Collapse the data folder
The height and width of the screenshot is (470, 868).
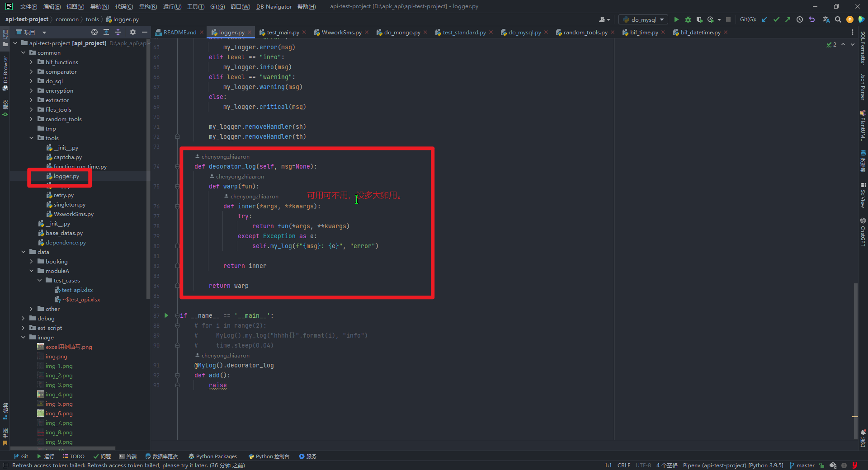23,252
